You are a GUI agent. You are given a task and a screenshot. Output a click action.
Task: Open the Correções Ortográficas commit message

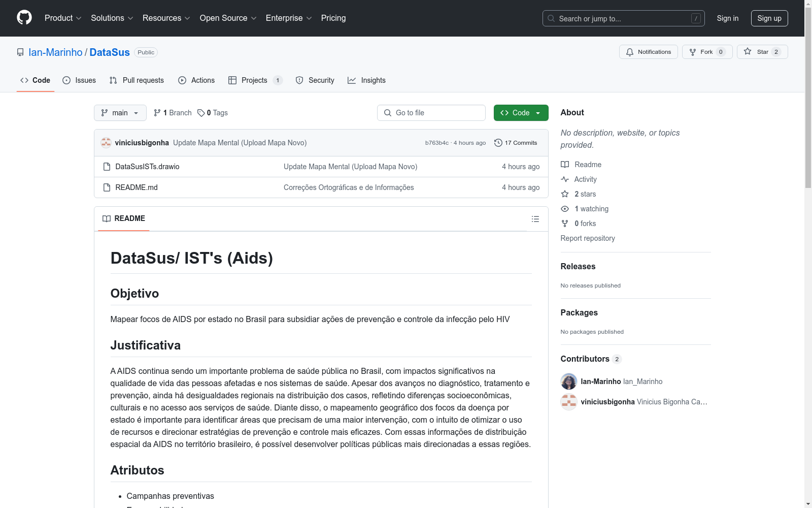(x=349, y=187)
